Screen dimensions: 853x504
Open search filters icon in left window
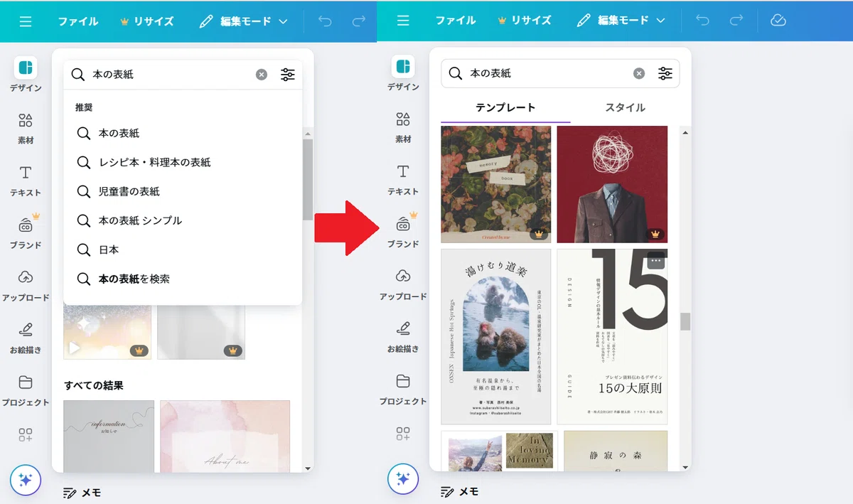coord(288,75)
